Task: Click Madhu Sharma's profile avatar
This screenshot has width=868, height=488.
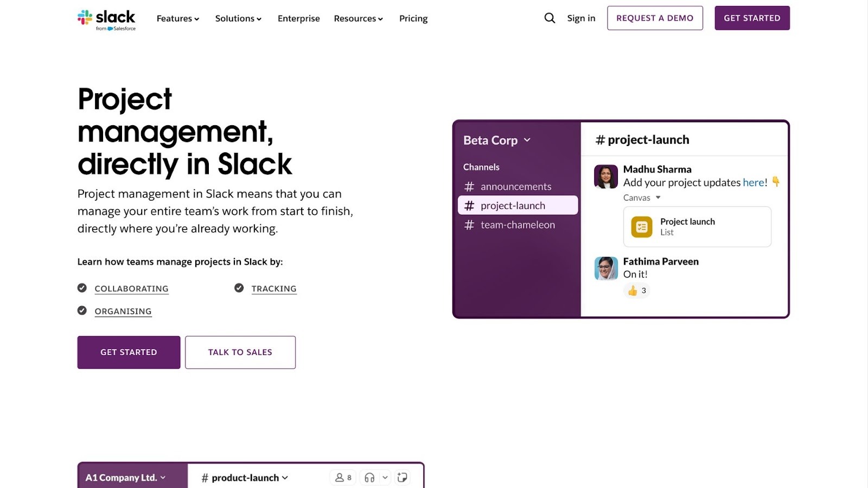Action: tap(605, 176)
